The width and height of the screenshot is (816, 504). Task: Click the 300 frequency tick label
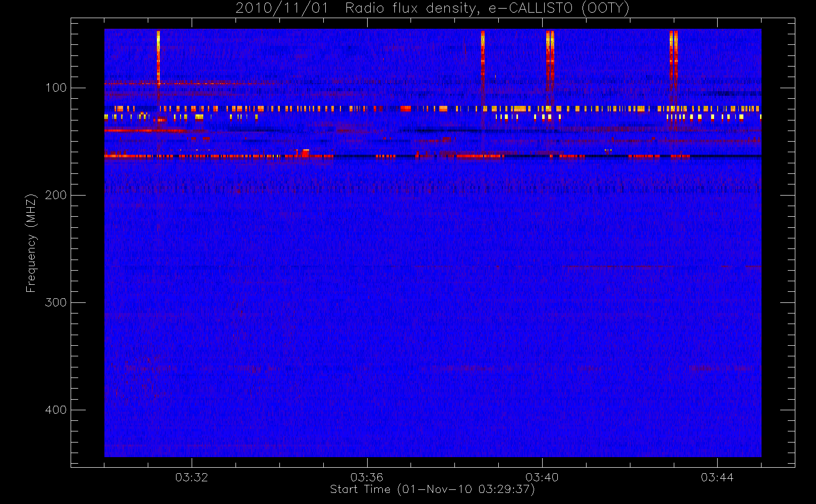56,302
